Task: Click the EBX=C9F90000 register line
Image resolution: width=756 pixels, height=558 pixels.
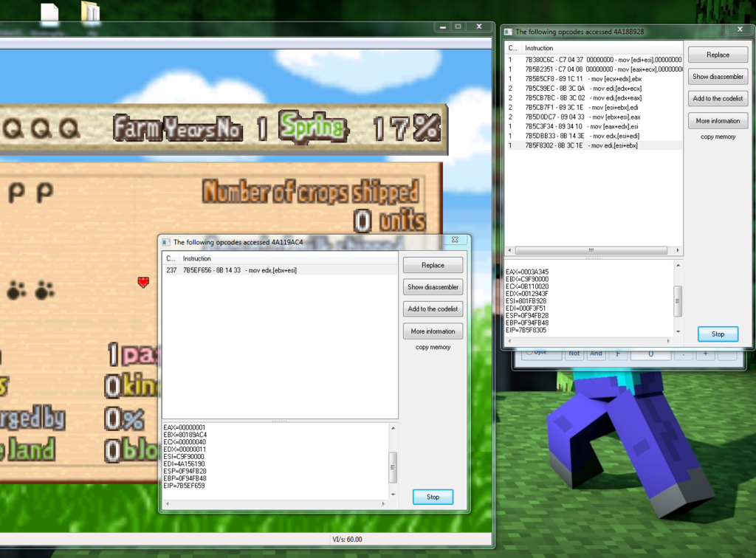Action: click(x=527, y=280)
